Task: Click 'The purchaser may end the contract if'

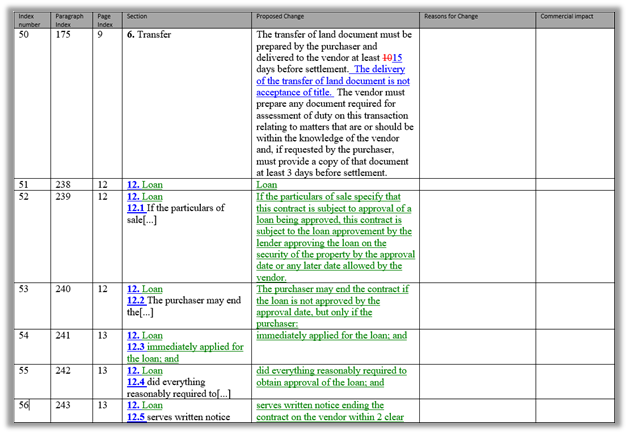Action: click(x=332, y=289)
